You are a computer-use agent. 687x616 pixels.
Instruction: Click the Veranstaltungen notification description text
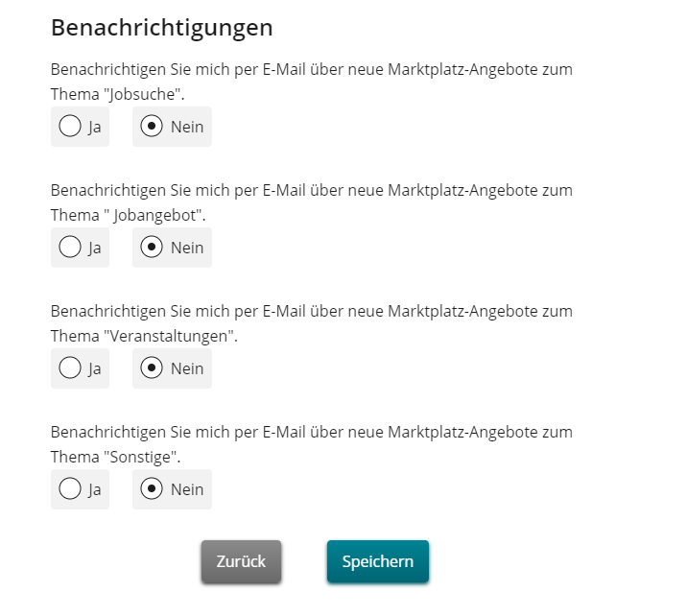tap(312, 323)
